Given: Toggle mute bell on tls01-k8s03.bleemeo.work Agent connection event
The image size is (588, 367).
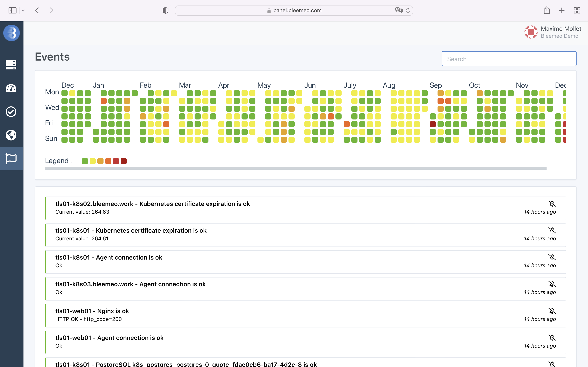Looking at the screenshot, I should click(x=552, y=284).
